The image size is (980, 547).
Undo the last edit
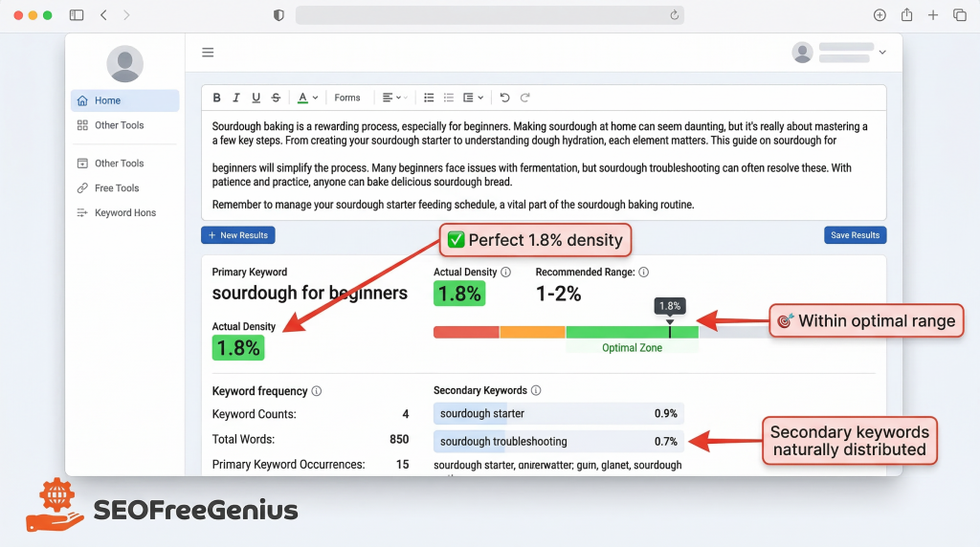[504, 98]
